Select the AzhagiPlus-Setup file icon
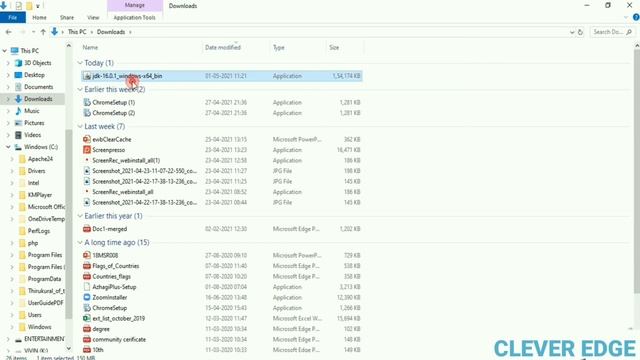The image size is (640, 360). [x=87, y=287]
